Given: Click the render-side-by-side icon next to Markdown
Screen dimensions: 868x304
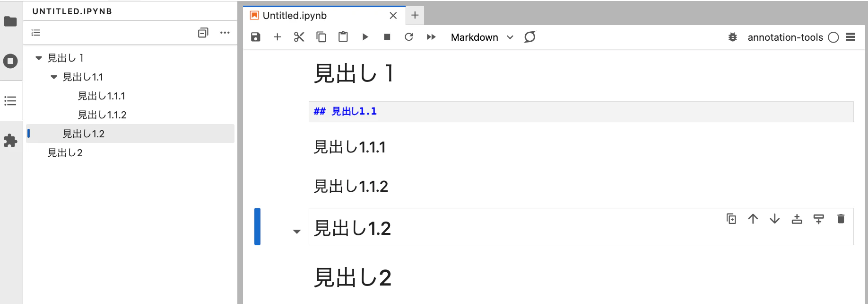Looking at the screenshot, I should (x=530, y=37).
